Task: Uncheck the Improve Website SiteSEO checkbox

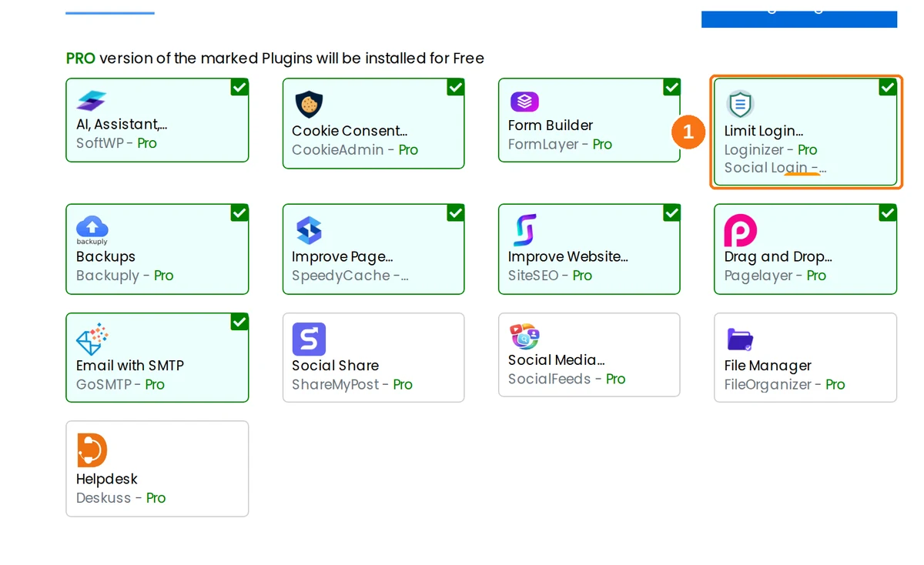Action: (671, 212)
